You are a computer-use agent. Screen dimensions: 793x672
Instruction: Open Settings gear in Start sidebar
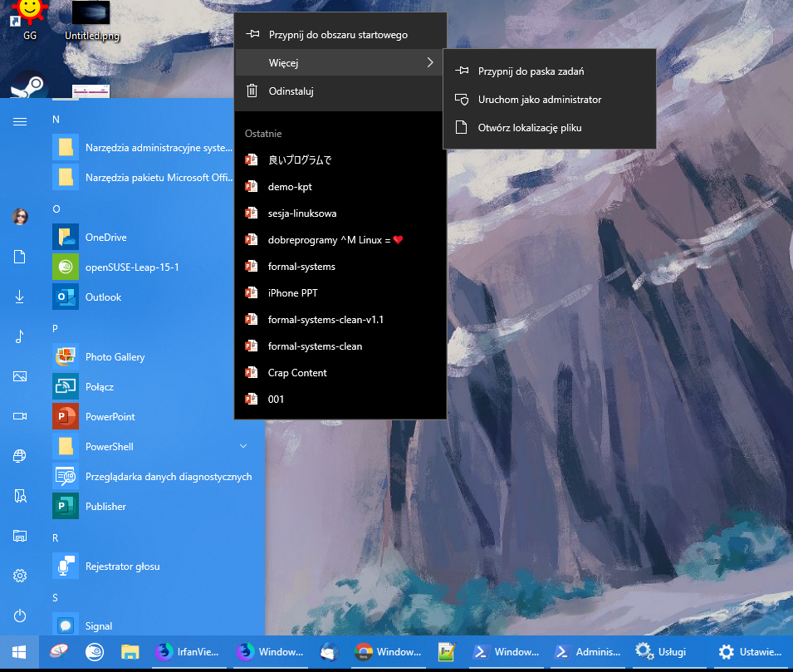click(x=20, y=575)
